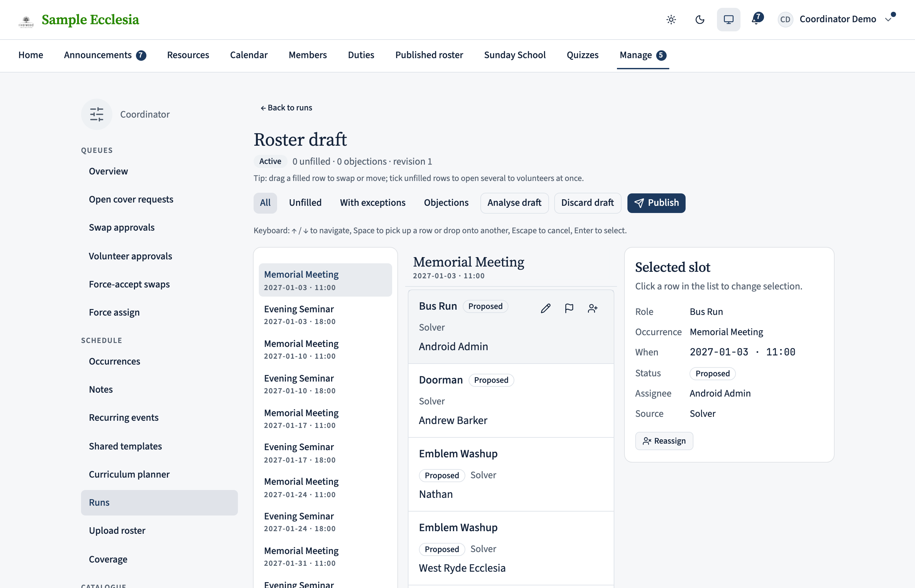This screenshot has width=915, height=588.
Task: Open the Members nav item
Action: pyautogui.click(x=308, y=55)
